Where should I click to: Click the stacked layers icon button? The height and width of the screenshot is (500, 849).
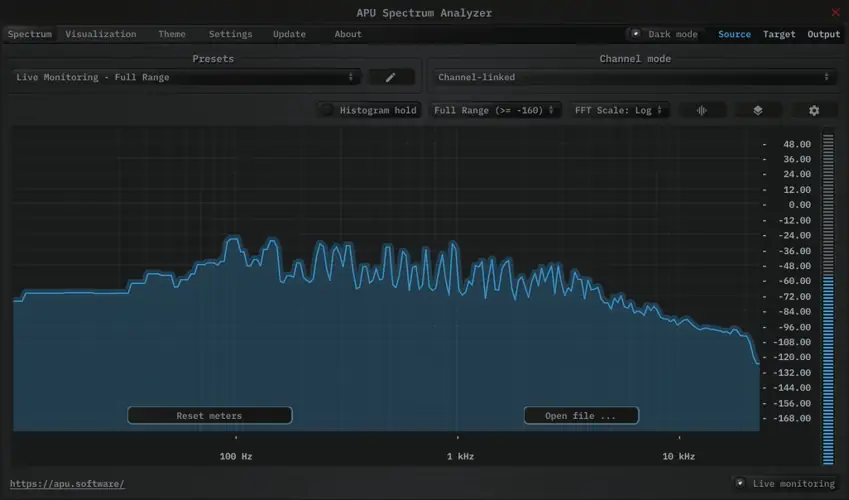coord(758,110)
